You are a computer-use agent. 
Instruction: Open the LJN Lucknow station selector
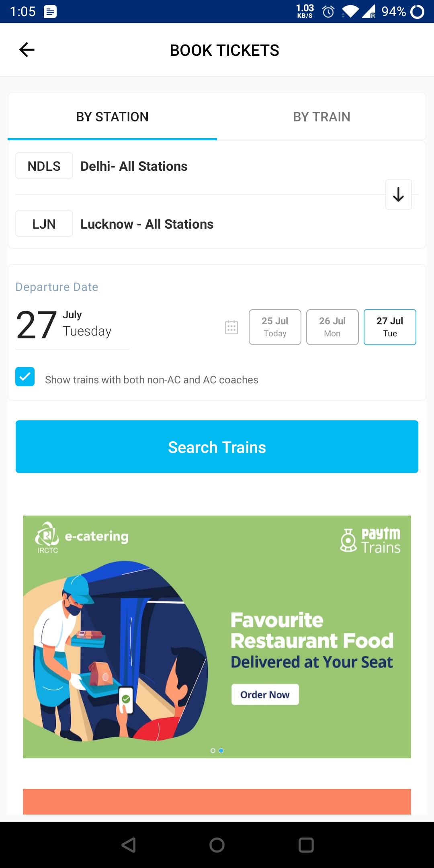121,224
